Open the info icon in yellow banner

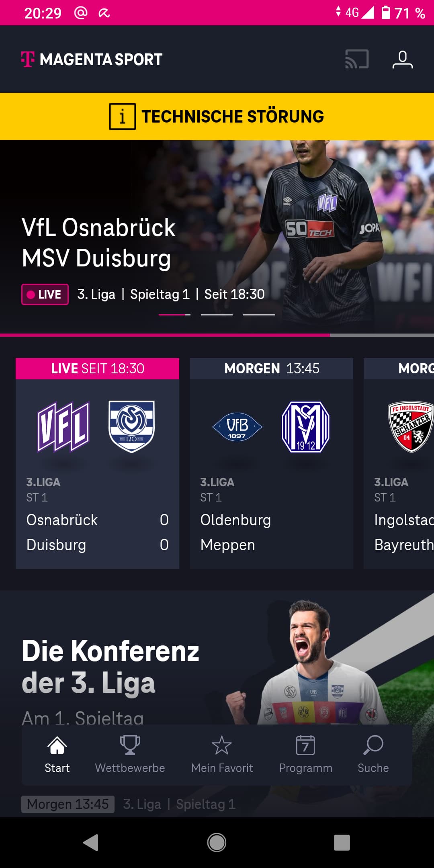[122, 117]
